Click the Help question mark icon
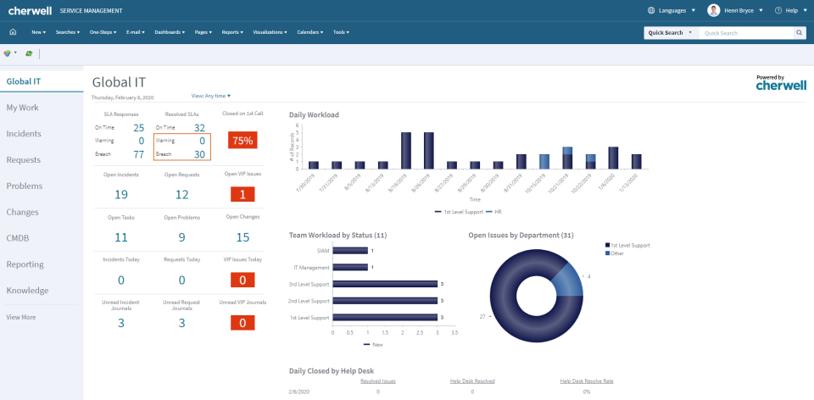814x400 pixels. click(x=778, y=10)
